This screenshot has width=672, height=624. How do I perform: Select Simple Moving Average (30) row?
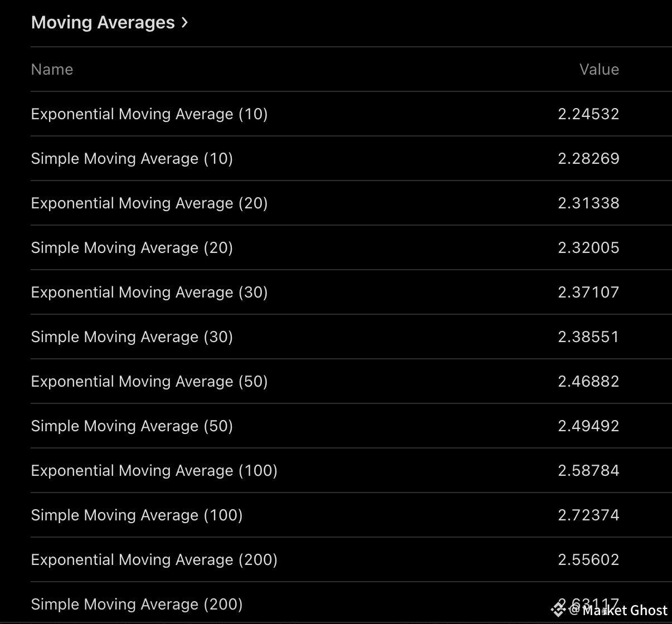click(x=351, y=337)
